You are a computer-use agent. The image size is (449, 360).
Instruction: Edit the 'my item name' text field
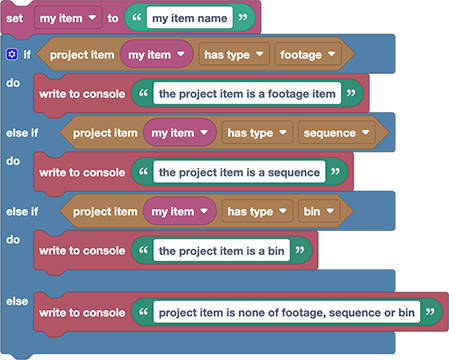click(x=190, y=18)
